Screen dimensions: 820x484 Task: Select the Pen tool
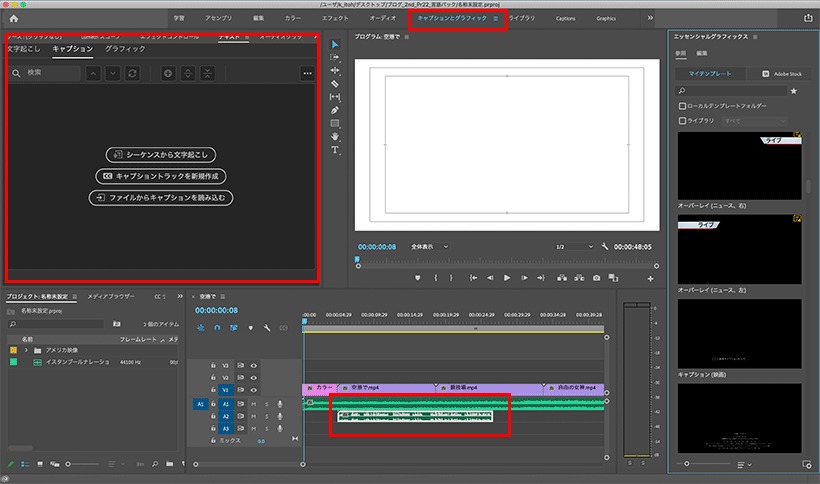335,110
